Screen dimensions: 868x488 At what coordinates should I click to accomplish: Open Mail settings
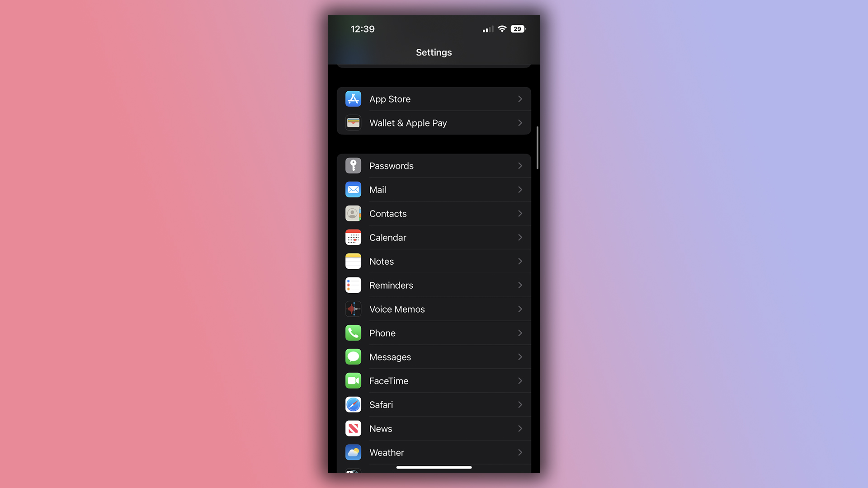coord(434,189)
